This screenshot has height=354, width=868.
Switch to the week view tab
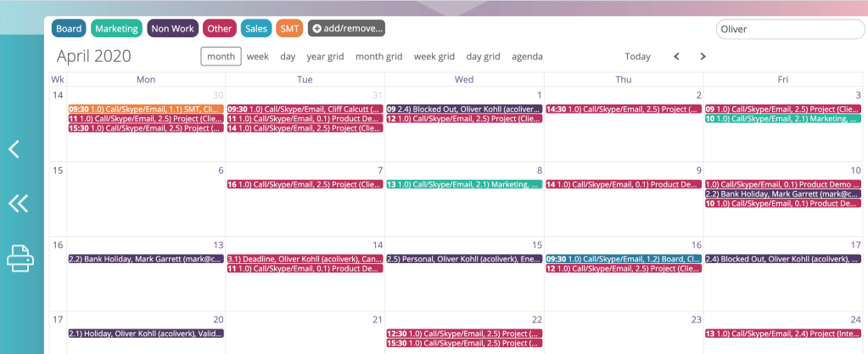click(x=257, y=57)
